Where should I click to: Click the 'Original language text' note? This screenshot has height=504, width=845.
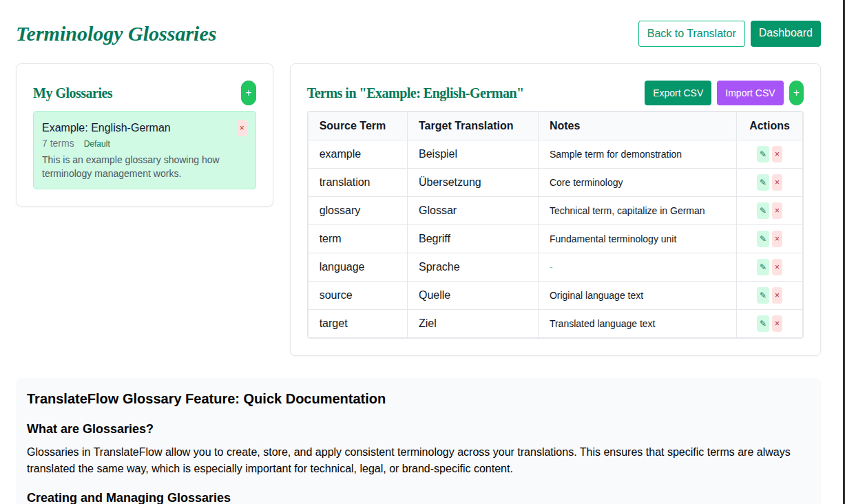(596, 295)
